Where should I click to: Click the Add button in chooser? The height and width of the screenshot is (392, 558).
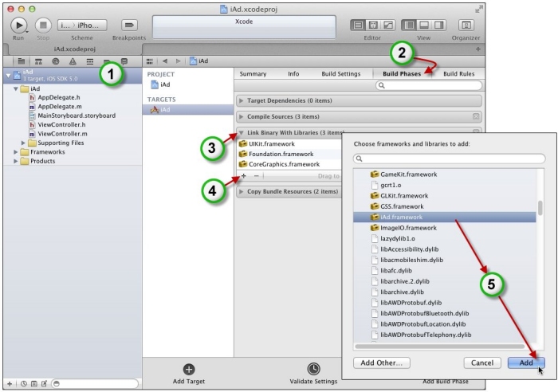tap(526, 363)
